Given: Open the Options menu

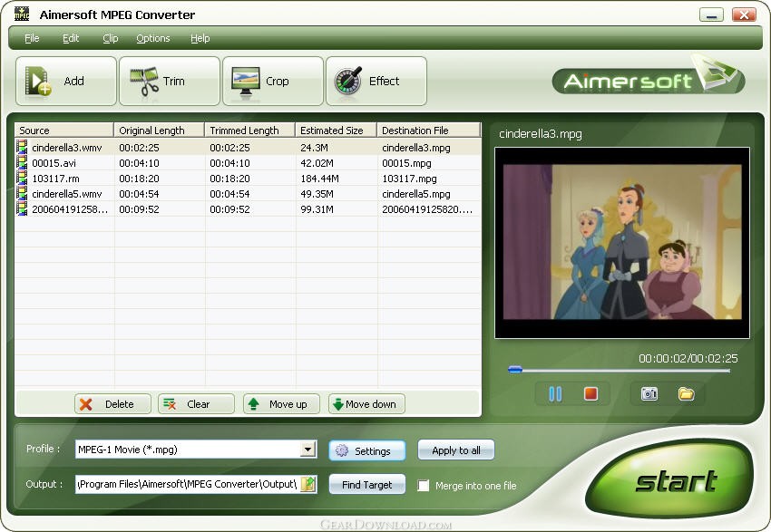Looking at the screenshot, I should click(x=153, y=38).
